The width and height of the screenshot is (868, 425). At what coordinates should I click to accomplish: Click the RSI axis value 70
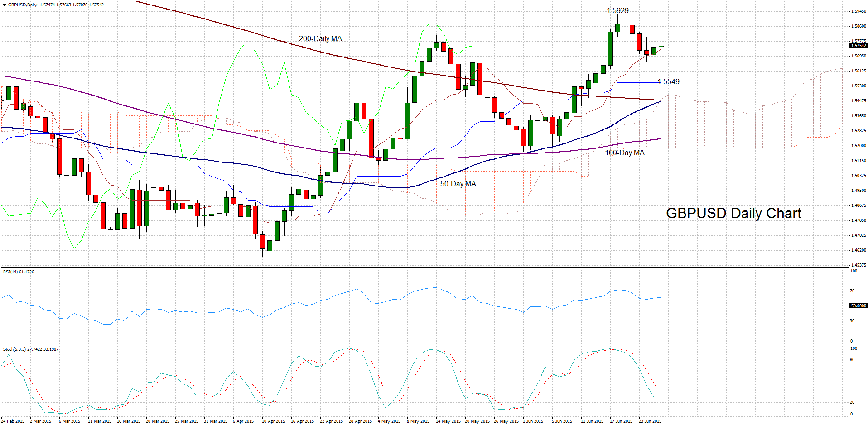852,291
